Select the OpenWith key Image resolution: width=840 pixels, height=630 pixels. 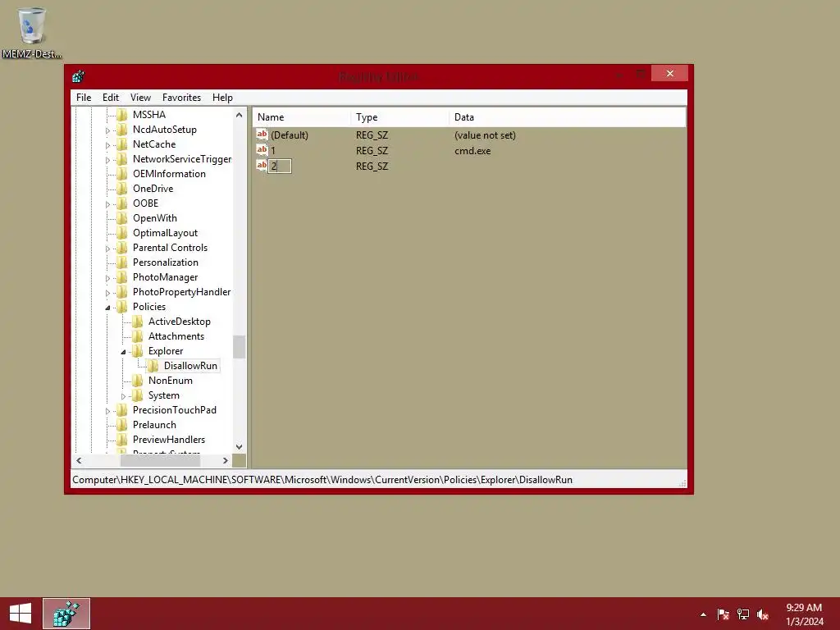tap(155, 218)
